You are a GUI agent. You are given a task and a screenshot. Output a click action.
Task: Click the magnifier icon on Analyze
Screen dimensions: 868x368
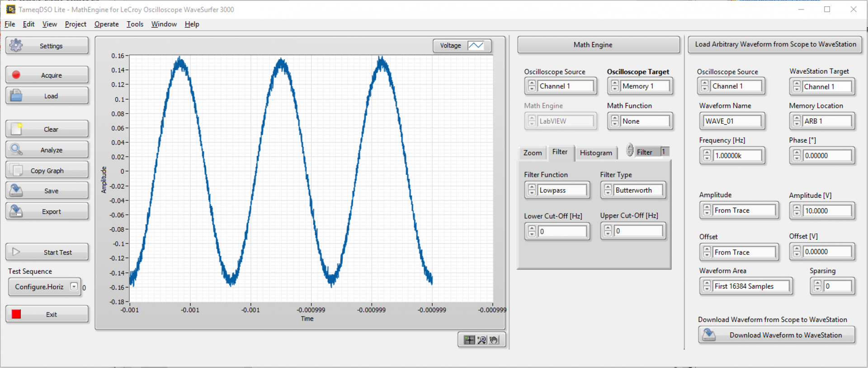pos(16,149)
